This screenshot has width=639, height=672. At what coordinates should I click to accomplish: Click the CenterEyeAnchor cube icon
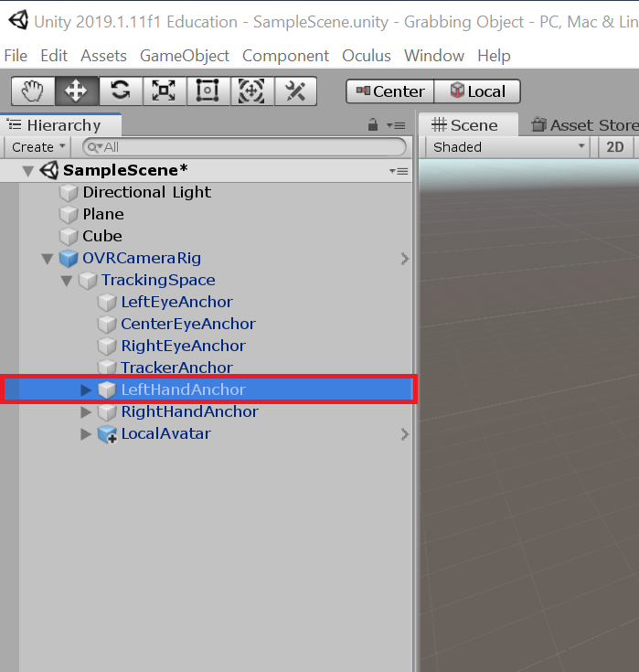(x=107, y=324)
